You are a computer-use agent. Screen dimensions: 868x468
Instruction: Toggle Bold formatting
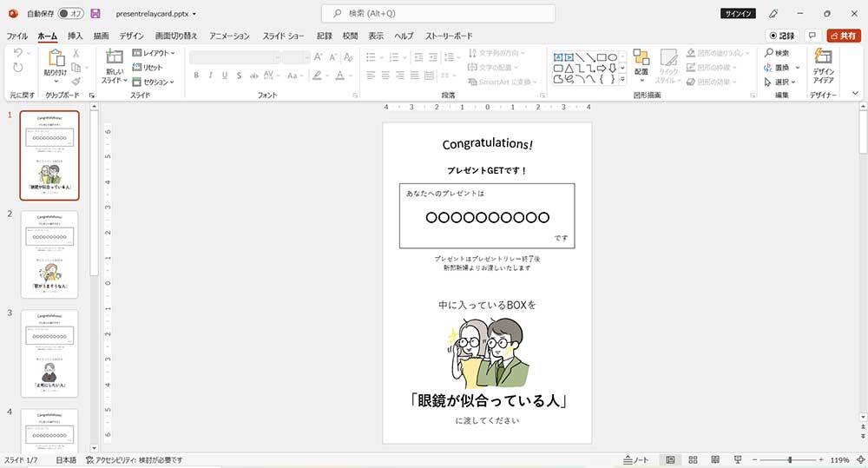tap(196, 76)
